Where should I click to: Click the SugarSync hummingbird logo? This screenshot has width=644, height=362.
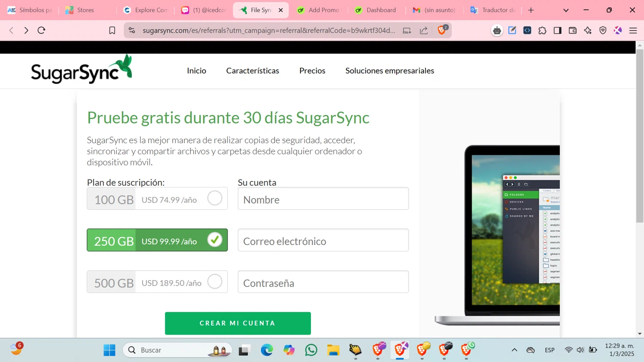[x=81, y=69]
